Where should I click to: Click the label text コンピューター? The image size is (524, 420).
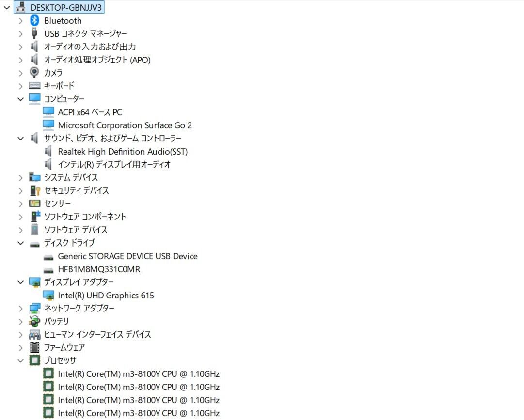[64, 99]
